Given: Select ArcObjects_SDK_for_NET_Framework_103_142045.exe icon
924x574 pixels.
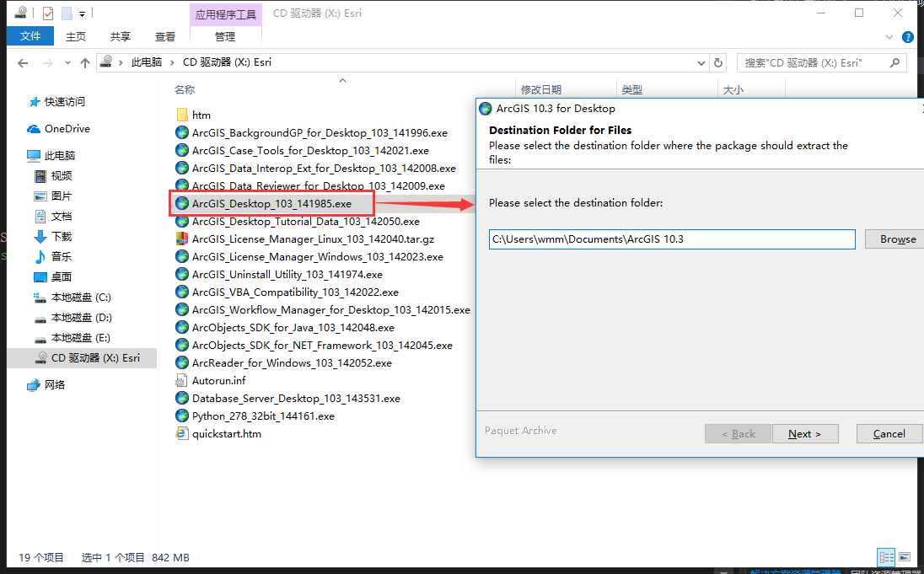Looking at the screenshot, I should 182,345.
